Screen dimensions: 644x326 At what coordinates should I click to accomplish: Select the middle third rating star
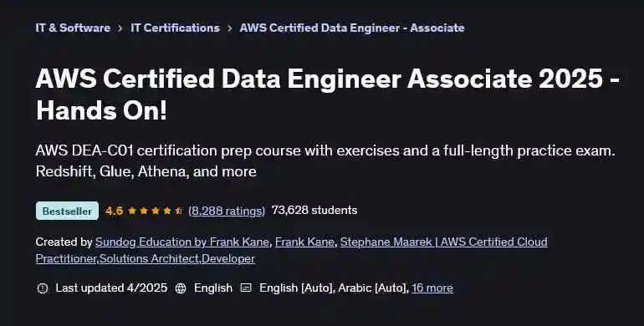[x=156, y=211]
